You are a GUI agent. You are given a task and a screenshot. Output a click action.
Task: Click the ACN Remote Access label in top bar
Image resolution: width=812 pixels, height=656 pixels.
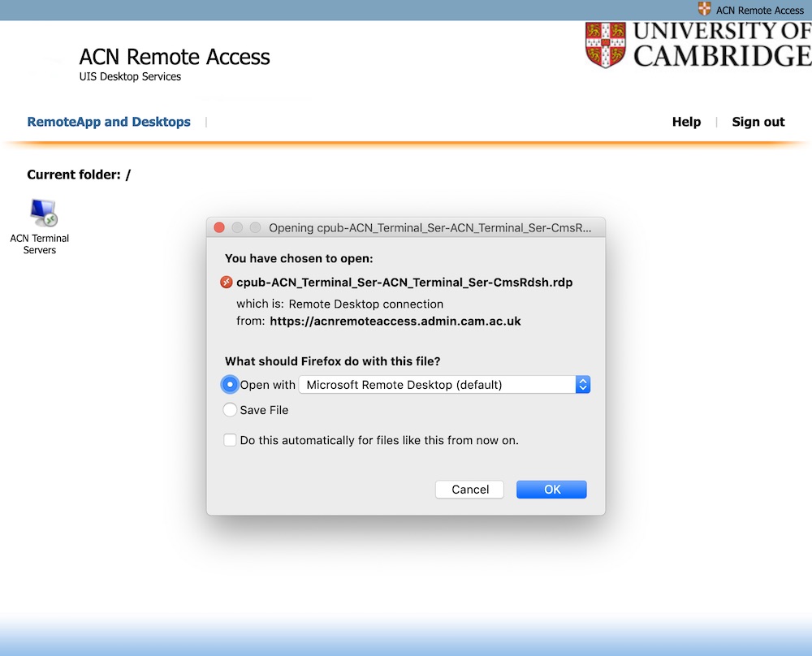760,11
